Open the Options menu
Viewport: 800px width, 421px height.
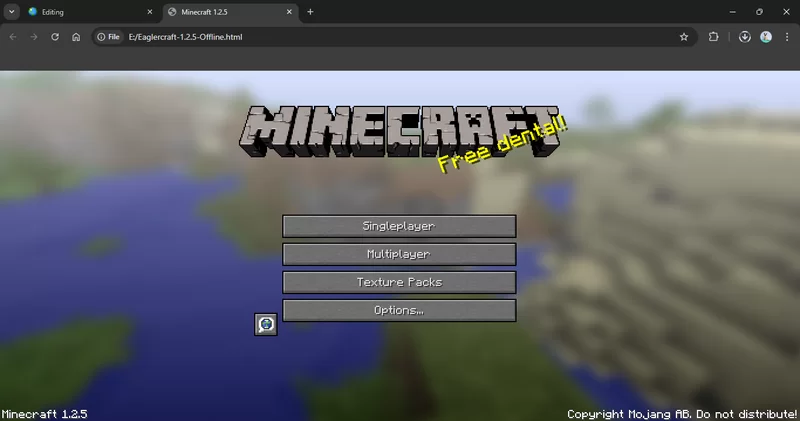pos(399,310)
